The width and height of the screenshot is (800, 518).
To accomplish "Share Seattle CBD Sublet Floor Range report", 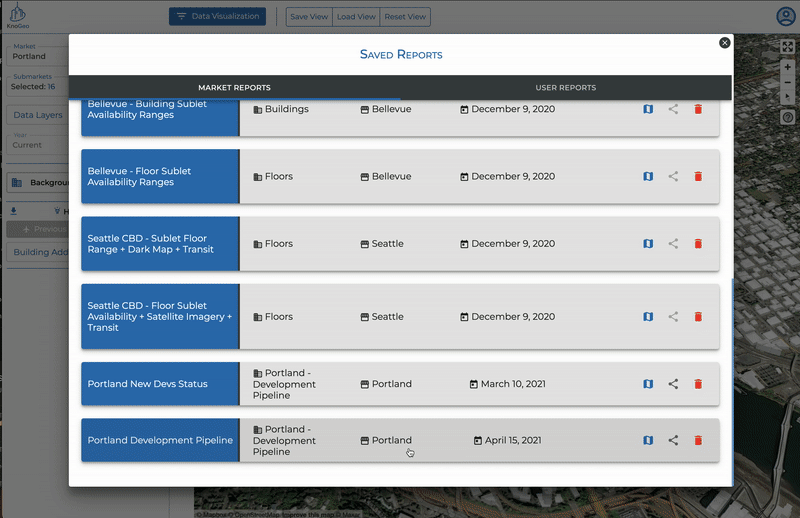I will pos(673,243).
